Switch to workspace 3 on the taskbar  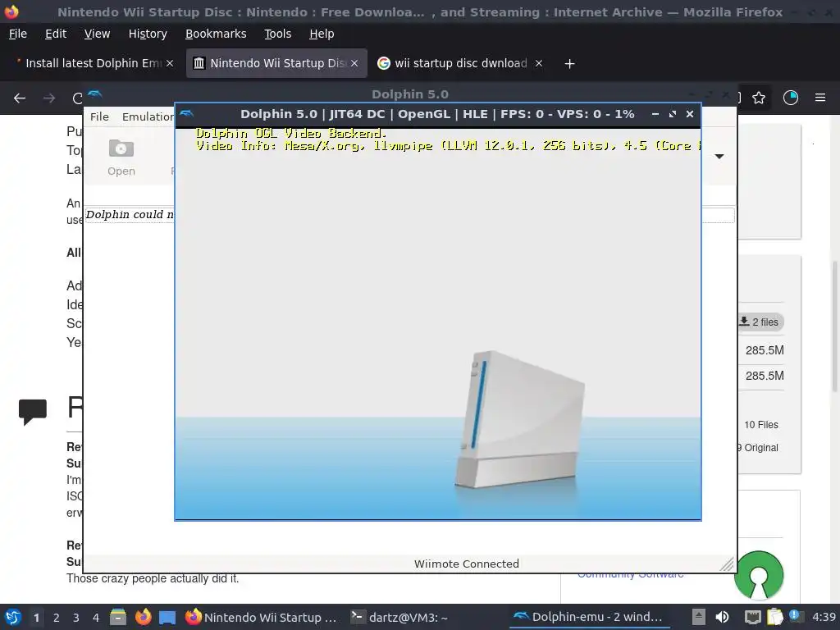(76, 618)
